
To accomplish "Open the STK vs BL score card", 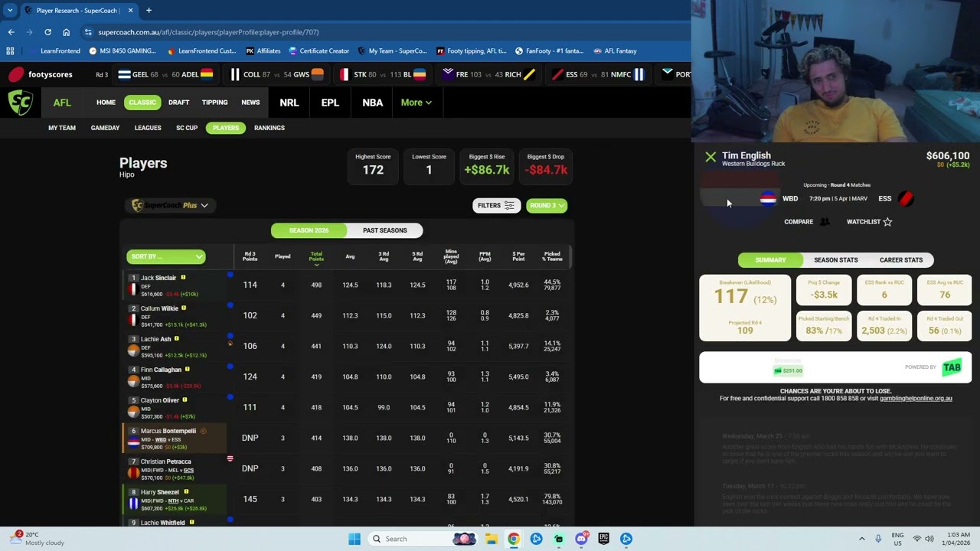I will click(382, 74).
